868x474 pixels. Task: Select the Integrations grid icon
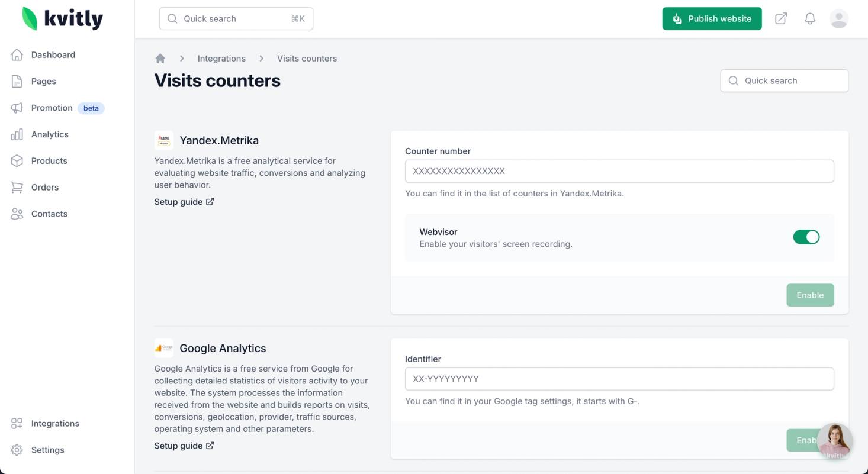(17, 424)
